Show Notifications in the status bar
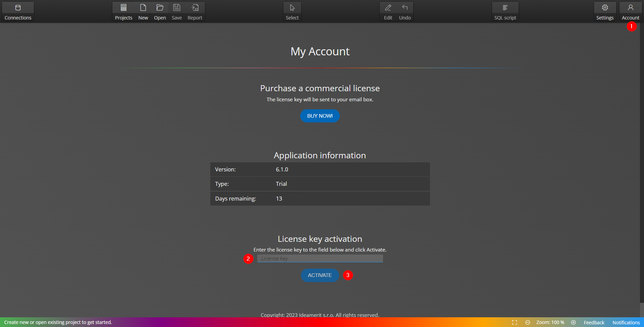Viewport: 644px width, 327px height. coord(627,322)
